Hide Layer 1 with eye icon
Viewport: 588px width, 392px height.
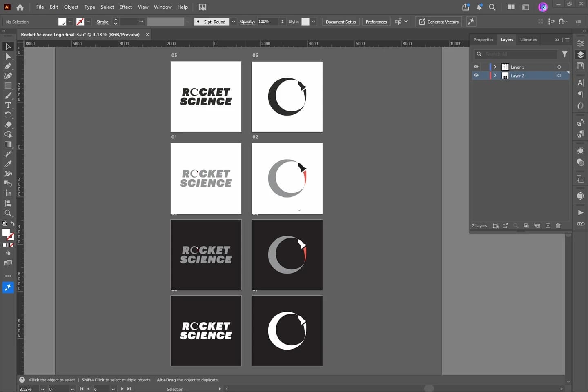tap(476, 67)
